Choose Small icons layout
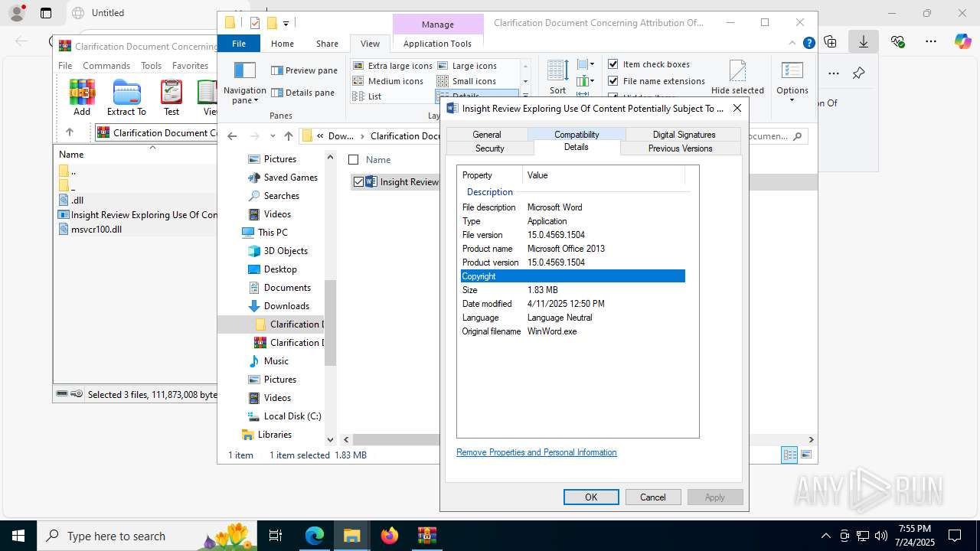This screenshot has width=980, height=551. pyautogui.click(x=466, y=81)
